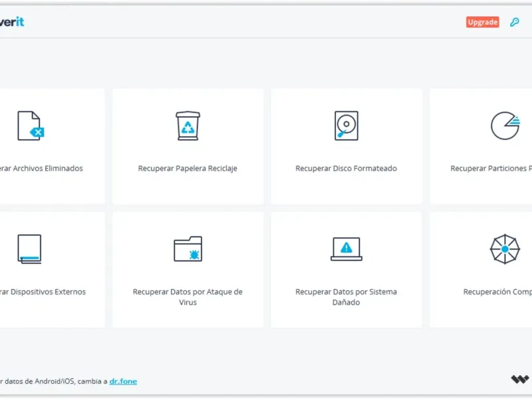The image size is (532, 399).
Task: Open the dr.fone link
Action: pyautogui.click(x=123, y=381)
